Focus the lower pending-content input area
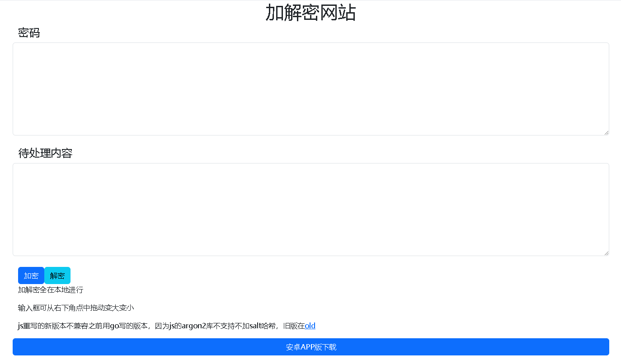The width and height of the screenshot is (621, 364). coord(310,209)
